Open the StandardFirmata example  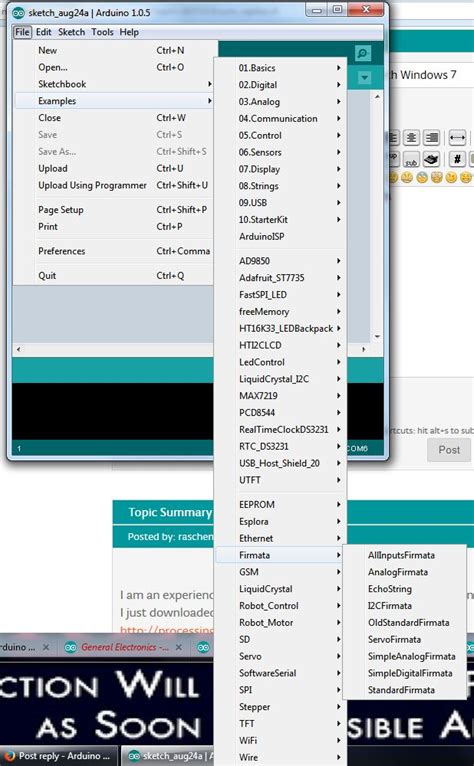(x=404, y=690)
